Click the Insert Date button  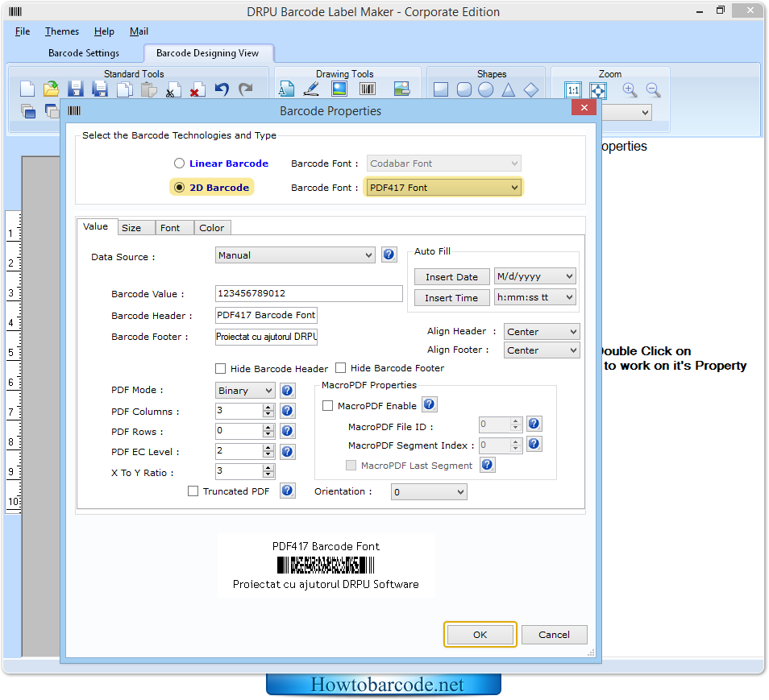451,277
